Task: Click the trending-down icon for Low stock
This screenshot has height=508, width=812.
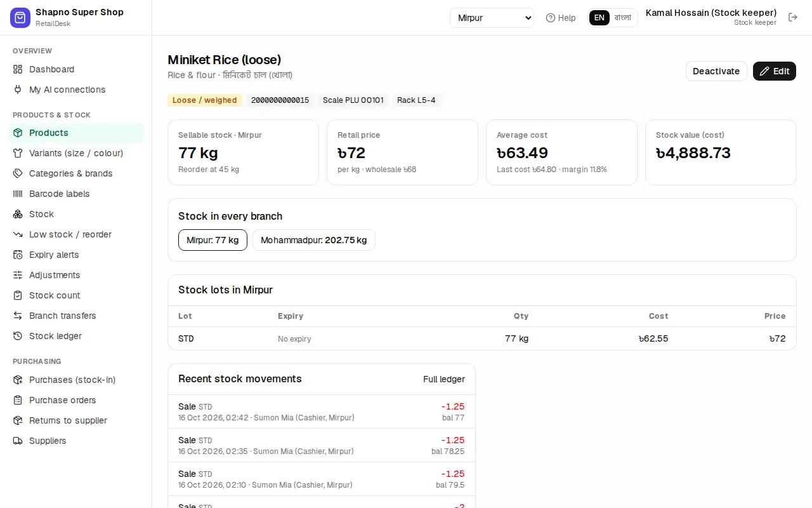Action: click(18, 234)
